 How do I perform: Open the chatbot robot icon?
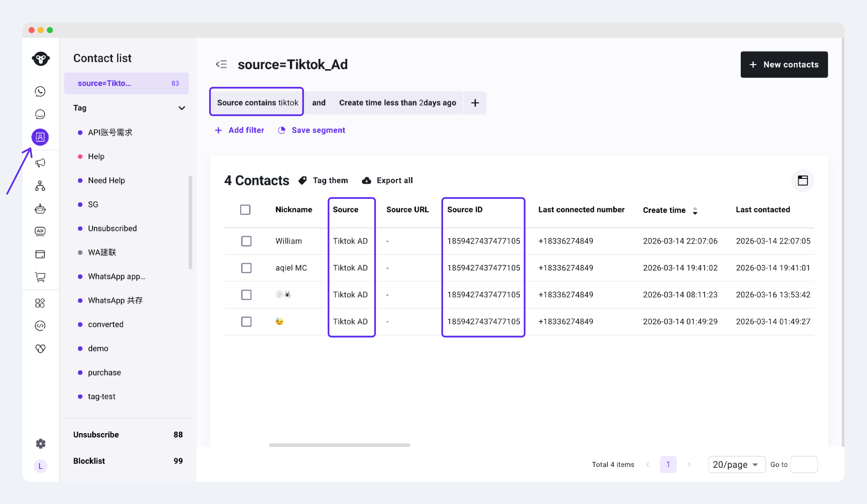(x=40, y=209)
